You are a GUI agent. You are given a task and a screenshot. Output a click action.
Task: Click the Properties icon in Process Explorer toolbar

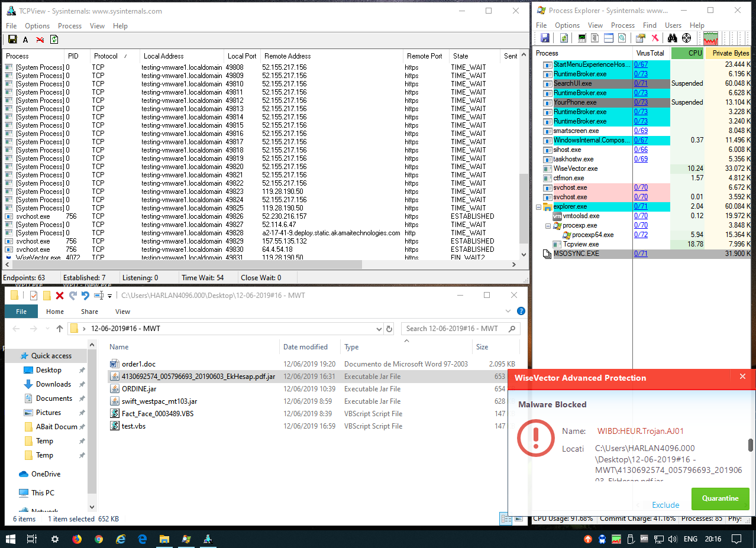coord(640,38)
